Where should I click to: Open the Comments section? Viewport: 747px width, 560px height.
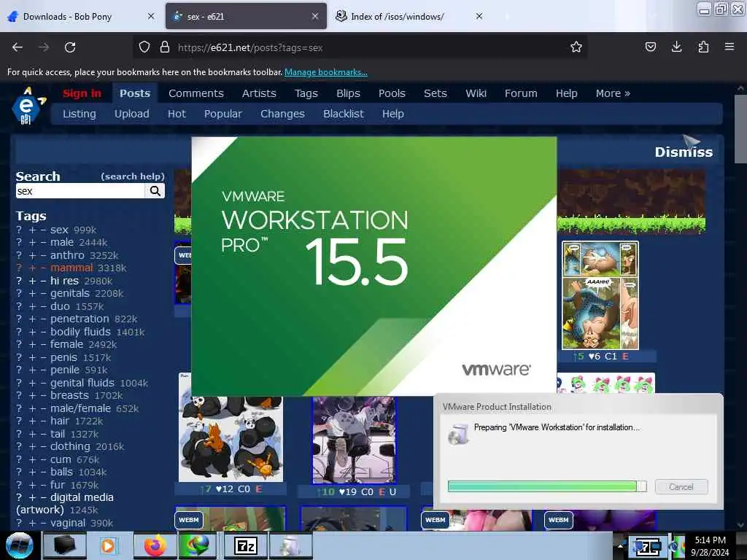196,93
